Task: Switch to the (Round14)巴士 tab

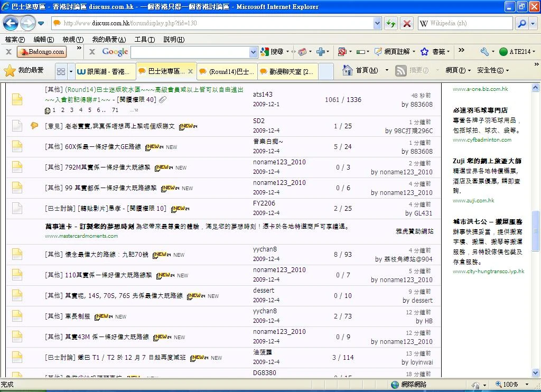Action: 227,71
